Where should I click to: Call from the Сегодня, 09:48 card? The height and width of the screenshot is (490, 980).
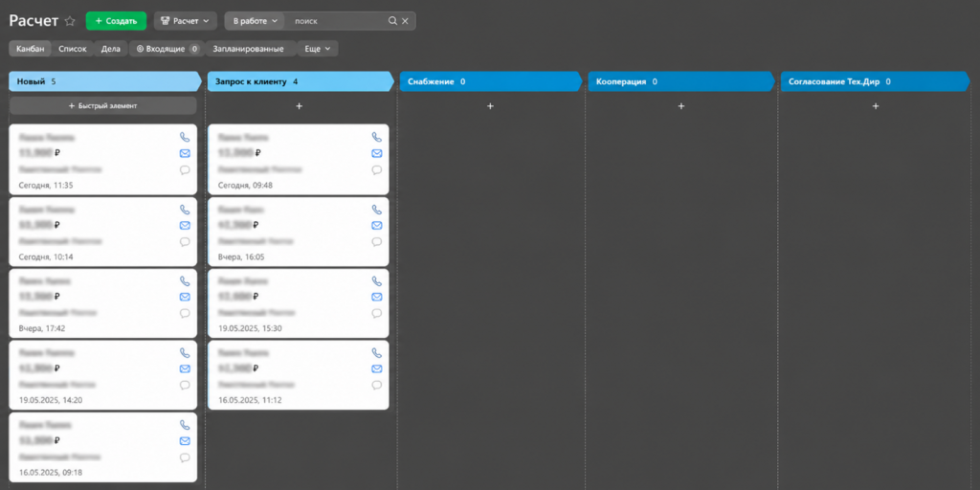click(376, 137)
